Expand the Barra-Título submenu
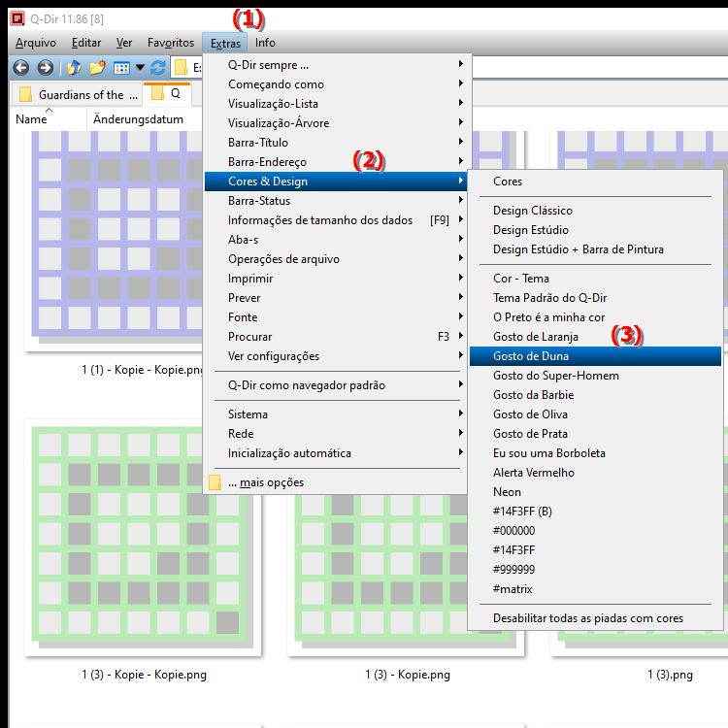The image size is (728, 728). click(x=338, y=143)
